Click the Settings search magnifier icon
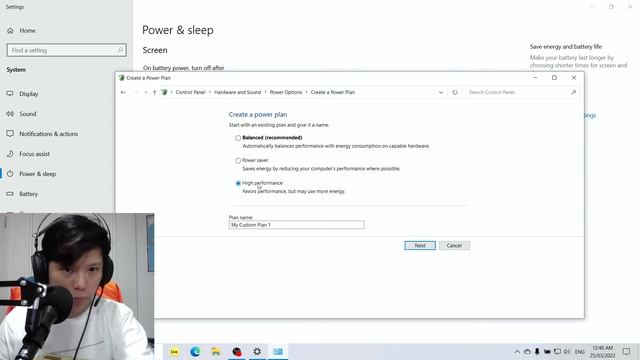 [120, 50]
